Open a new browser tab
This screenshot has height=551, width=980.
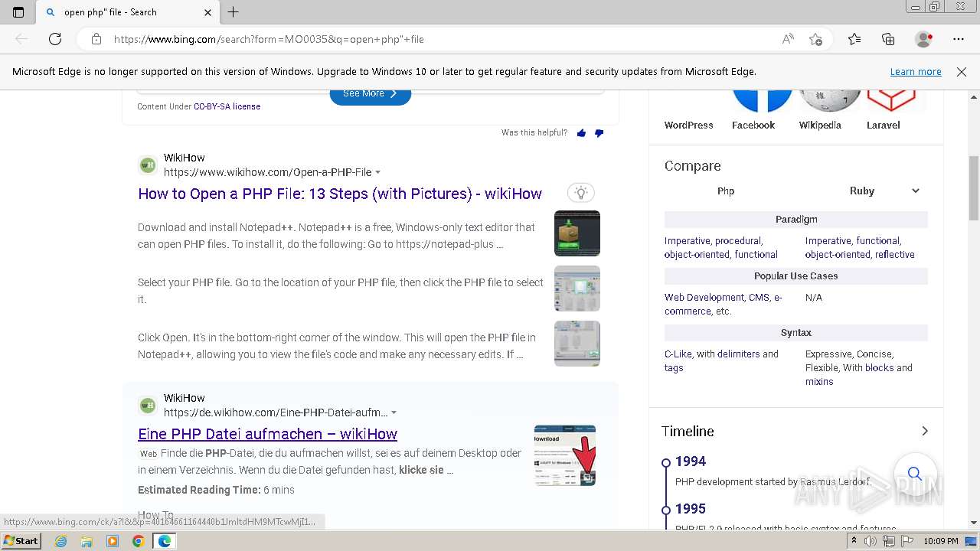coord(234,12)
